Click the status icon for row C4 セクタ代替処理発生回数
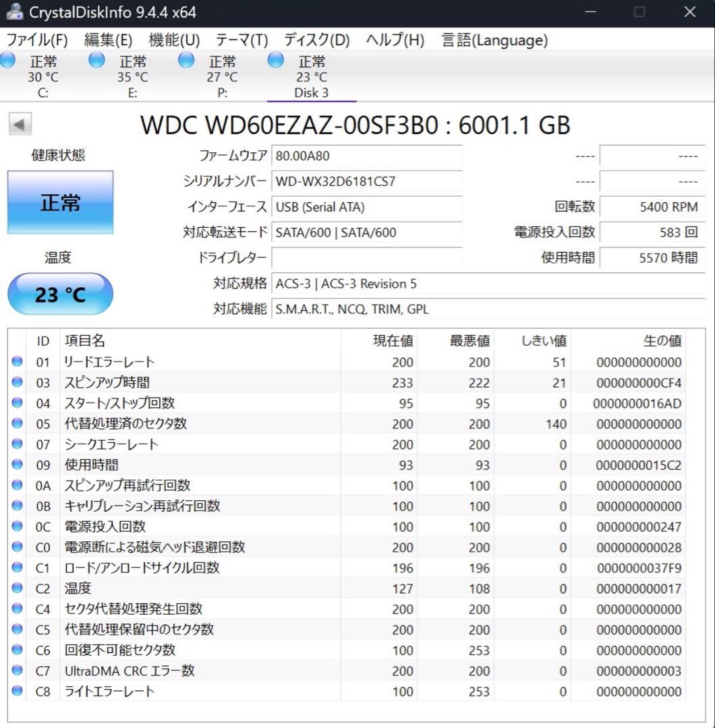Screen dimensions: 715x728 [x=17, y=608]
